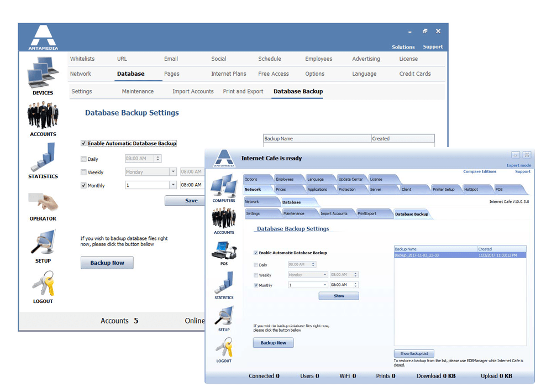
Task: Click Logout keys icon in Internet Cafe window
Action: [224, 347]
